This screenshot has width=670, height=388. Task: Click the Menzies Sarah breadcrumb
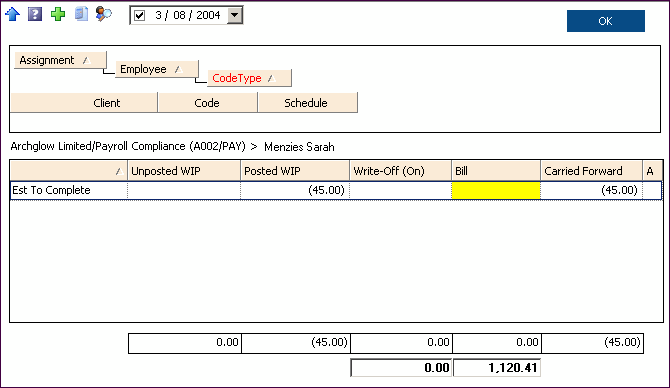pyautogui.click(x=299, y=147)
